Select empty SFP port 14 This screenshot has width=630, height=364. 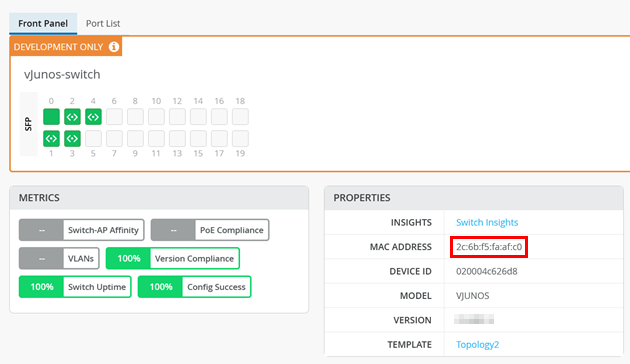(198, 117)
